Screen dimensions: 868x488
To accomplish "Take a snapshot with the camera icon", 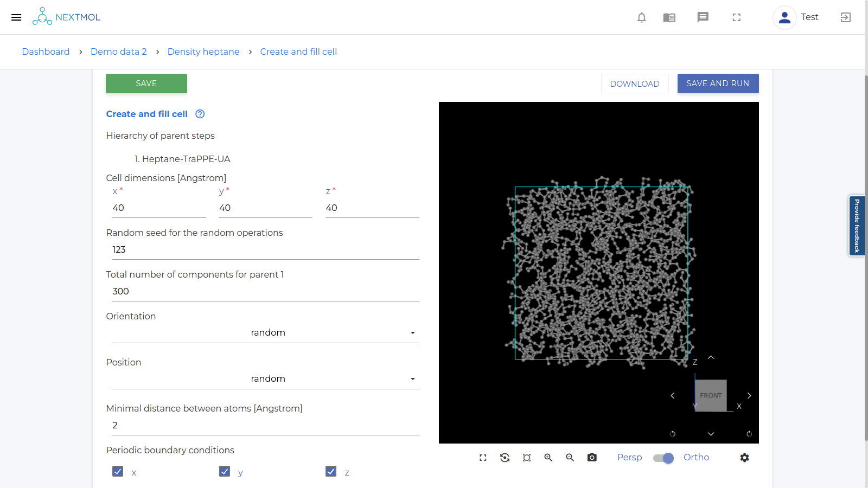I will pyautogui.click(x=592, y=458).
